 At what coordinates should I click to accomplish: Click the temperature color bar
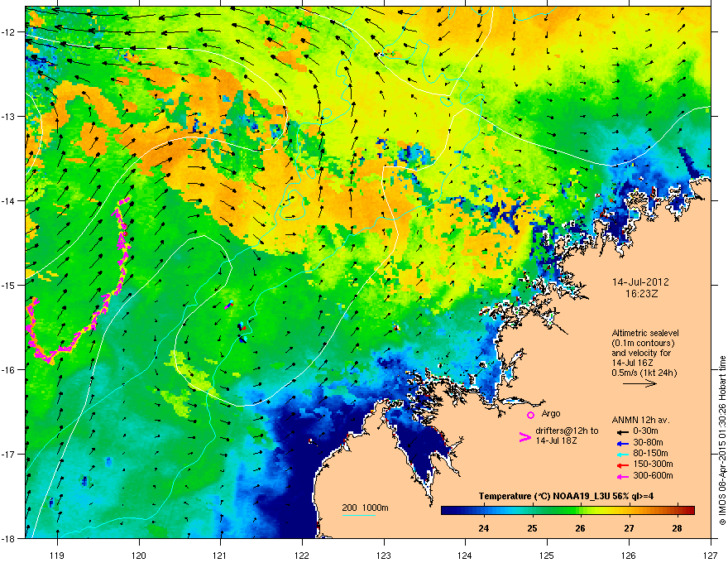point(568,510)
